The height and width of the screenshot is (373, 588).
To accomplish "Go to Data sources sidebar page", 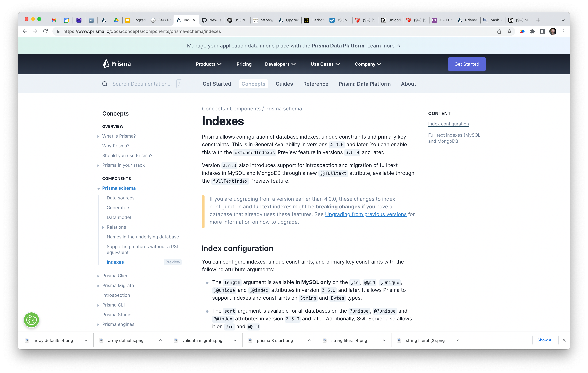I will click(x=120, y=198).
